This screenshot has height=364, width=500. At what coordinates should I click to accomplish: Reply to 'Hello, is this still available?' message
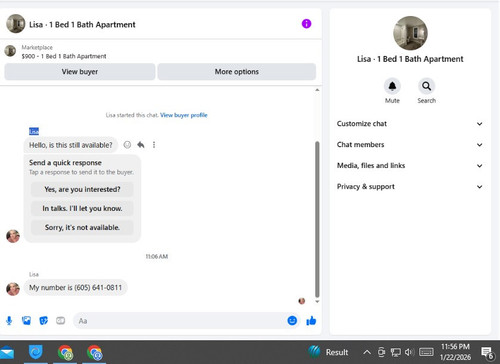point(141,145)
